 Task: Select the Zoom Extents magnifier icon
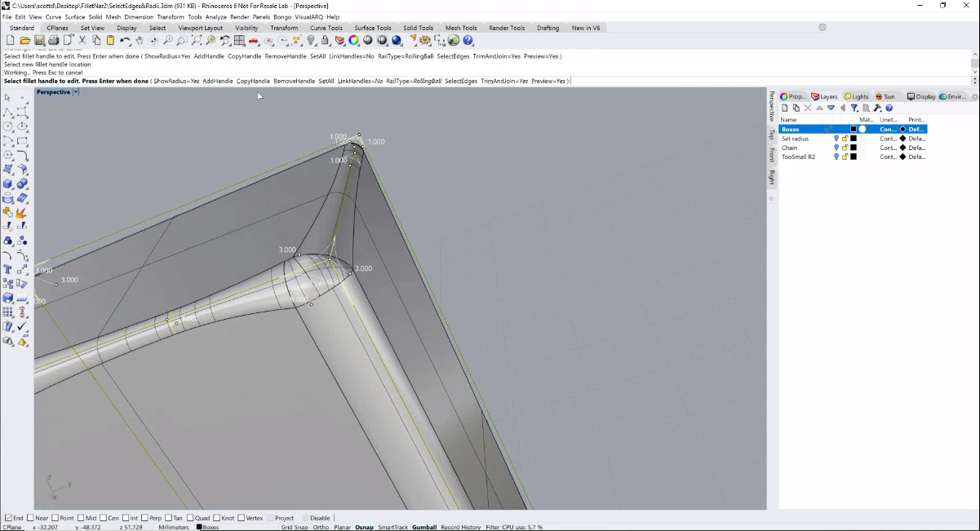[x=197, y=40]
